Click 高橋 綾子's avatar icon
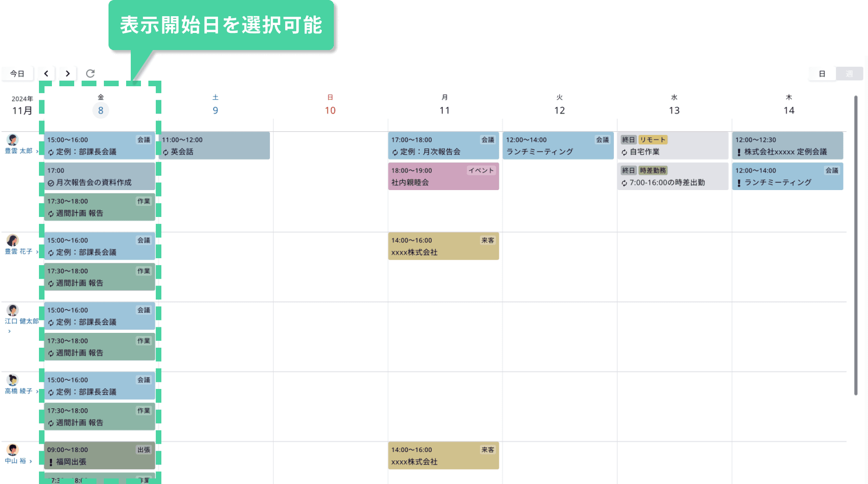 (13, 381)
